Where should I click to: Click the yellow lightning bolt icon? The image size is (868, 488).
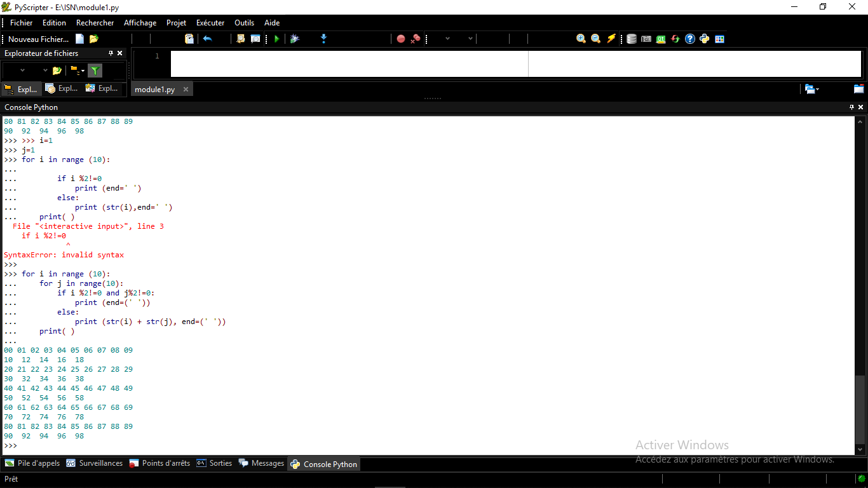pos(611,39)
